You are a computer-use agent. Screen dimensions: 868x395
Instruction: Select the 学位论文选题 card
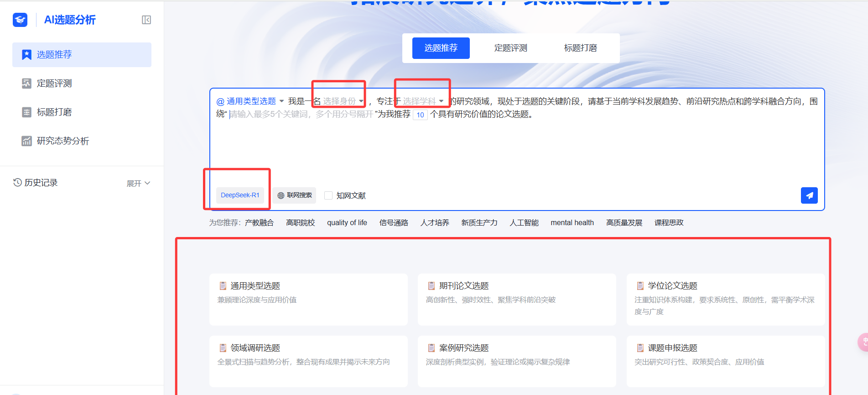725,299
